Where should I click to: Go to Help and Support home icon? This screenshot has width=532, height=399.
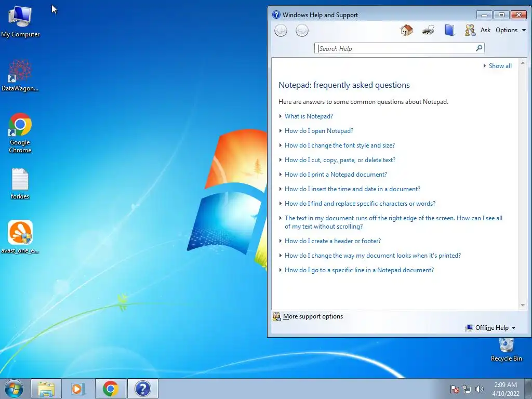406,30
